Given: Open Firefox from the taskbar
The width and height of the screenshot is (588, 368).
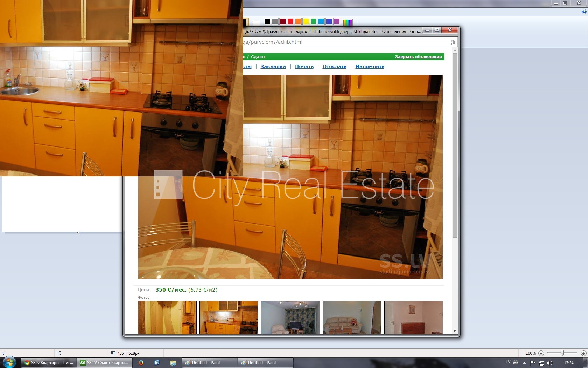Looking at the screenshot, I should click(141, 363).
